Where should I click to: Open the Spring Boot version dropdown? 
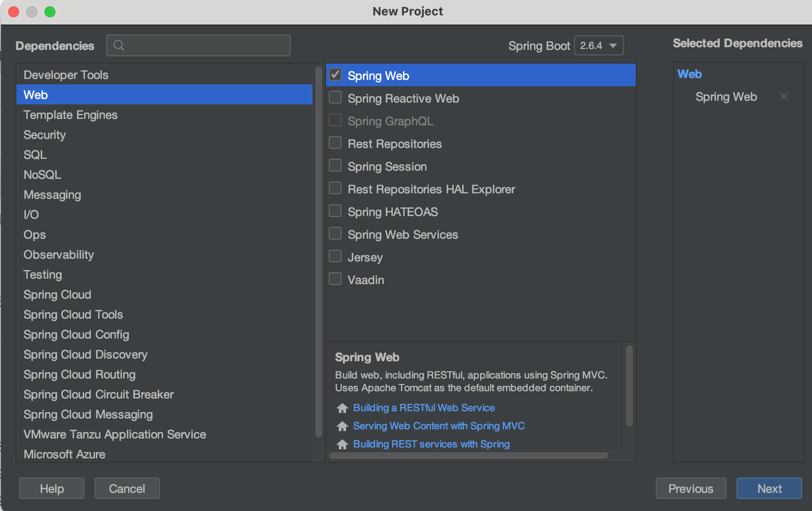[599, 45]
